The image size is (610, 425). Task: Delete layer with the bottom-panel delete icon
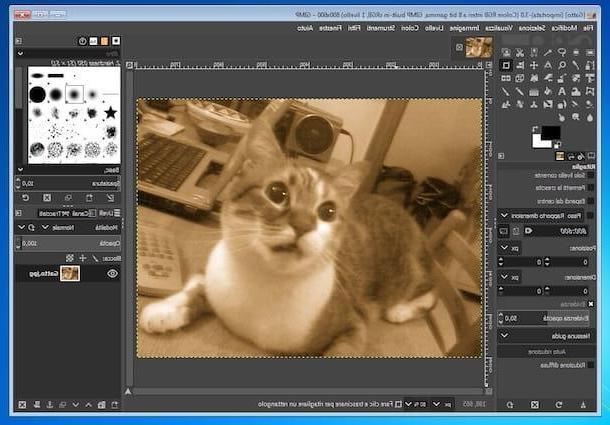coord(22,405)
